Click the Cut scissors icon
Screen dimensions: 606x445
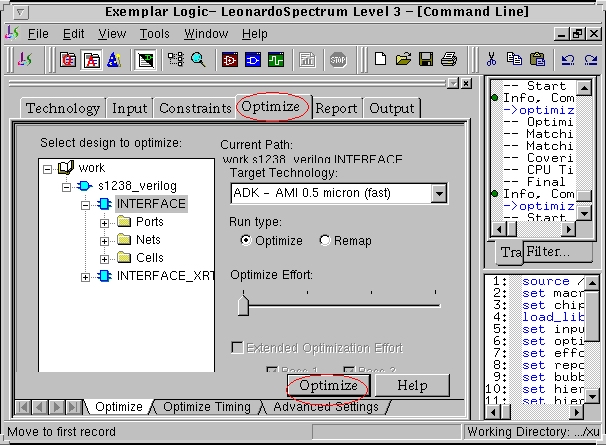[x=493, y=60]
